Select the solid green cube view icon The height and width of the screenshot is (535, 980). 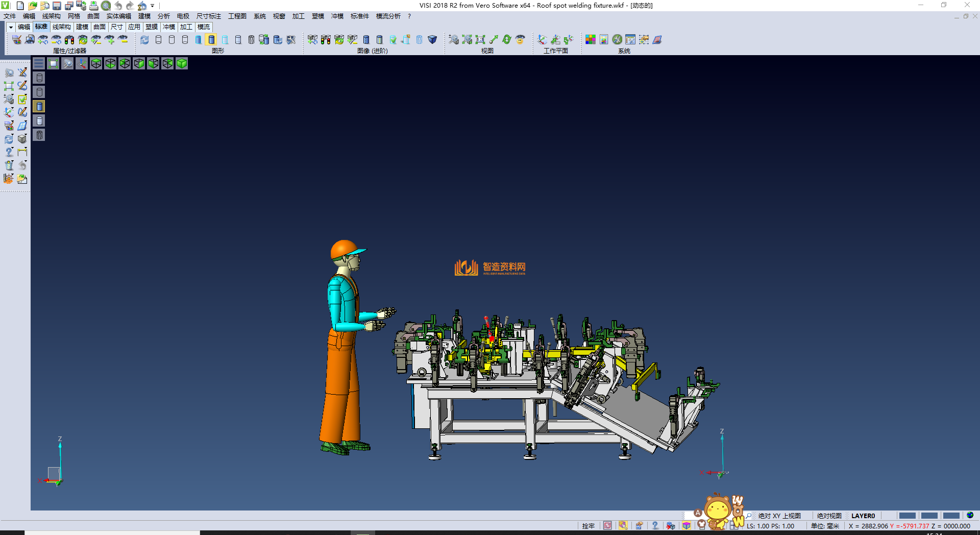coord(182,63)
